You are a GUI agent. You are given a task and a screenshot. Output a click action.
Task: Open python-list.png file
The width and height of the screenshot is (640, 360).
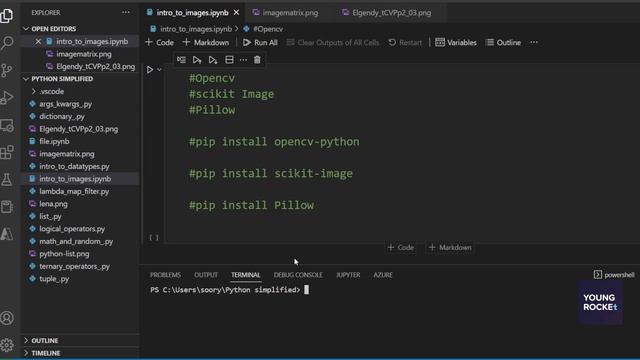pyautogui.click(x=64, y=254)
